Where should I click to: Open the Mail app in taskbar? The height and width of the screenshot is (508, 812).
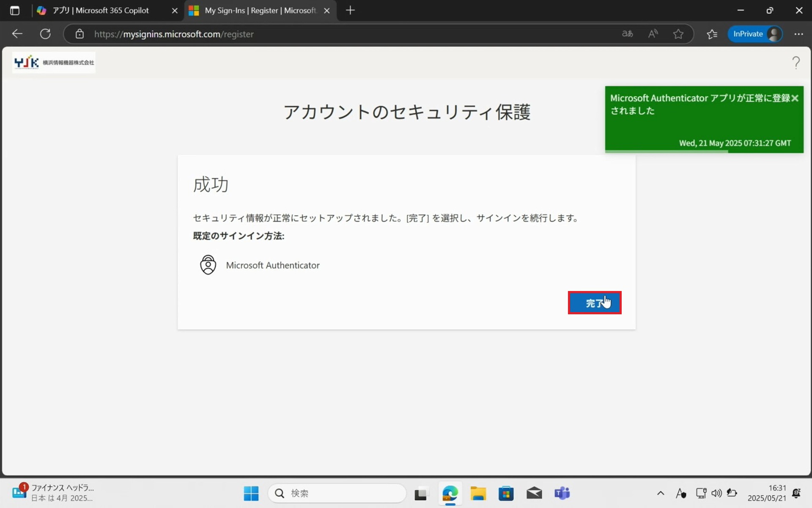point(534,493)
